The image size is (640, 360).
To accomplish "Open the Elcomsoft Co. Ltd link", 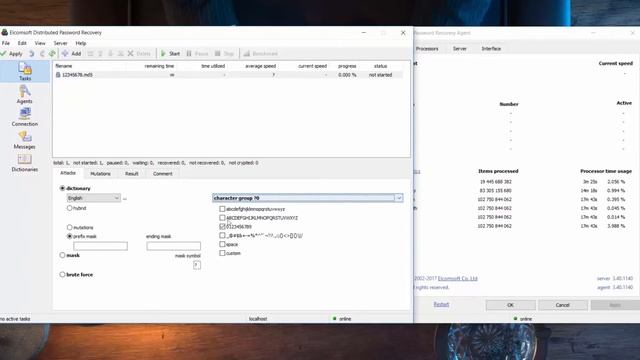I will [458, 278].
